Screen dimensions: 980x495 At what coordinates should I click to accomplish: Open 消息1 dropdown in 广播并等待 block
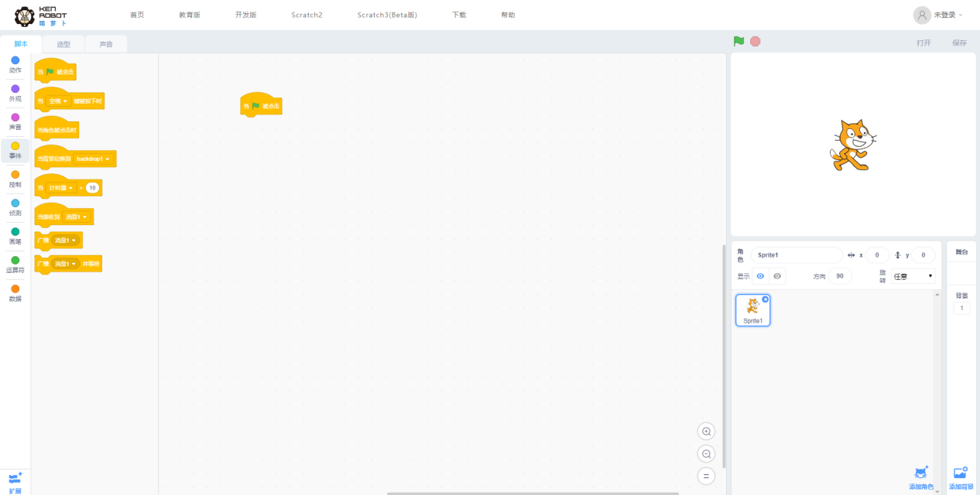click(65, 264)
